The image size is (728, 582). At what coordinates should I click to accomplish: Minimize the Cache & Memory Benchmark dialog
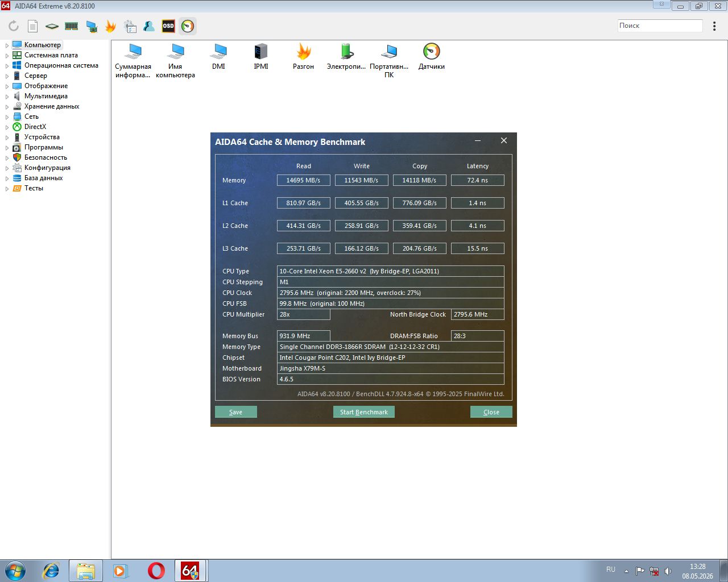pos(478,141)
